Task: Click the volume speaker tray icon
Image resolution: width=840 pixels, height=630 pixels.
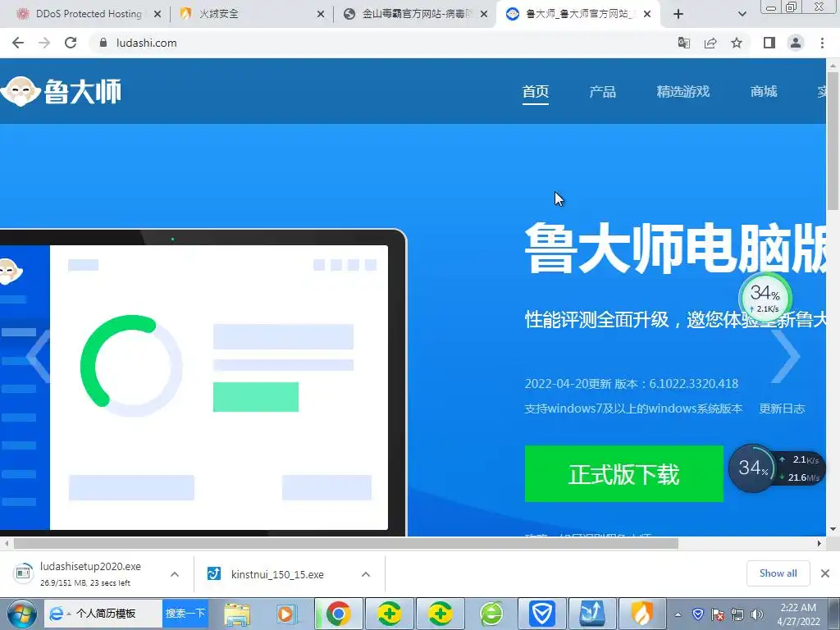Action: [x=757, y=614]
